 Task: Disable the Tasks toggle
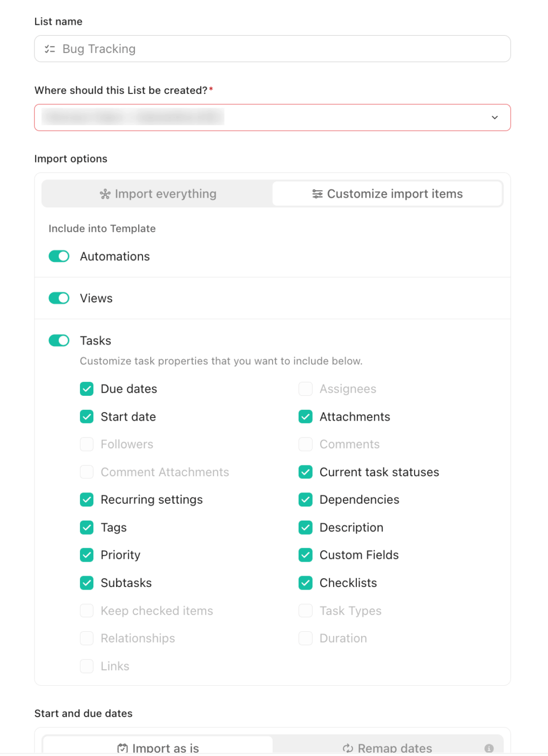tap(59, 340)
